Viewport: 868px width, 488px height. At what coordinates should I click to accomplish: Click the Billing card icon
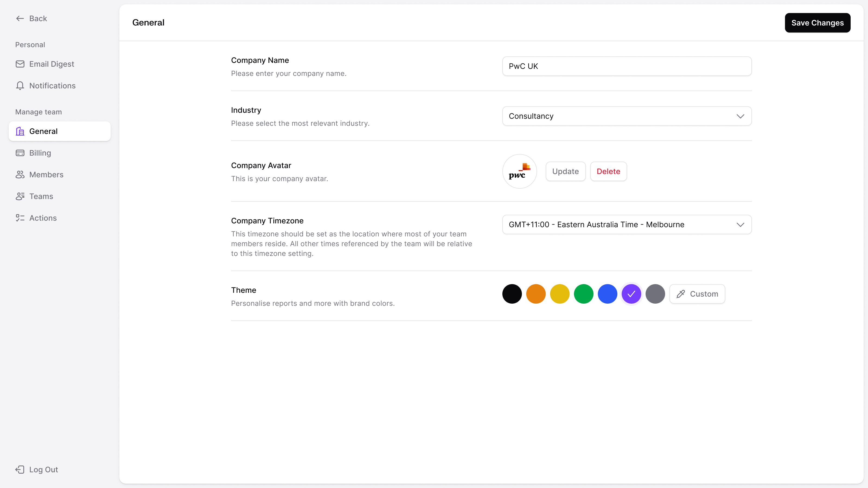[20, 153]
